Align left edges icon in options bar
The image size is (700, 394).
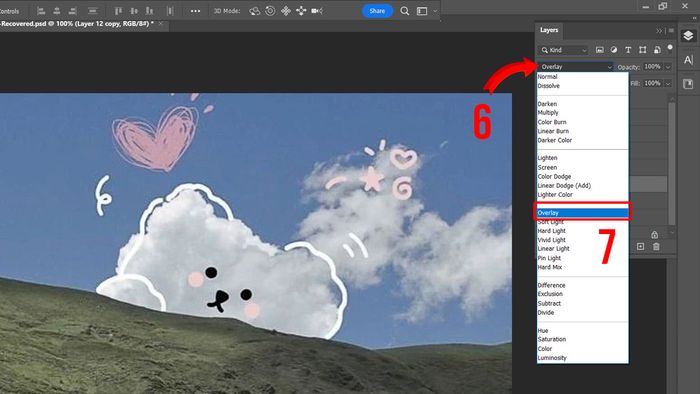pos(41,11)
